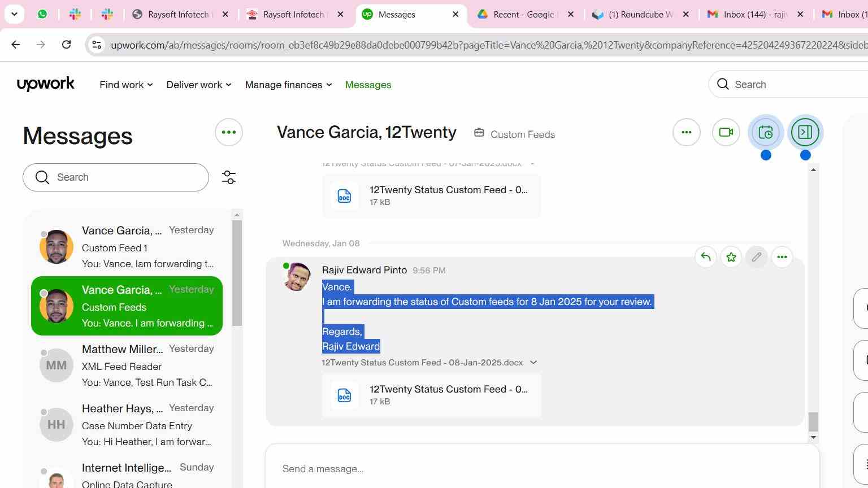Click conversation list scrollbar thumb
868x488 pixels.
237,273
